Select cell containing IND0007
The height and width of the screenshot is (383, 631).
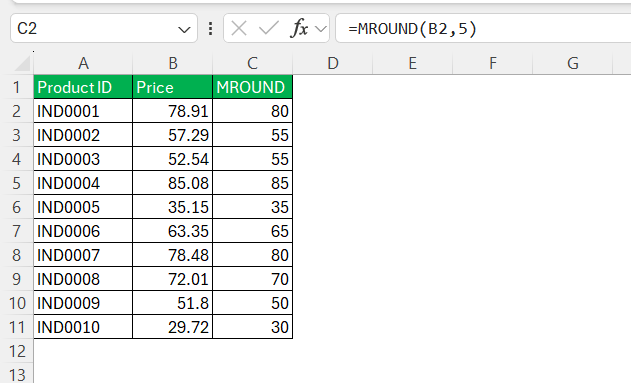click(83, 255)
